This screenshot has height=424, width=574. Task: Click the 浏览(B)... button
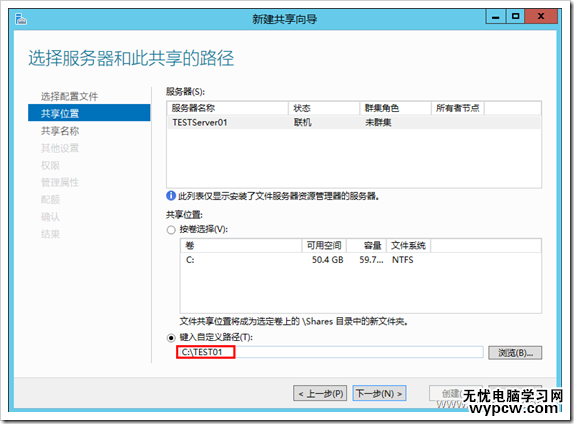(515, 353)
